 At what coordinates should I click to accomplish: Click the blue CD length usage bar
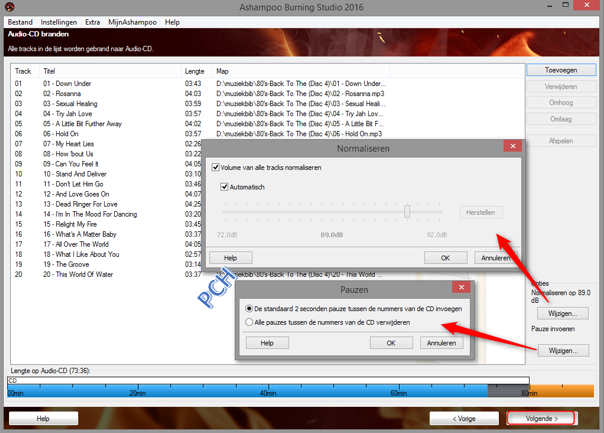(x=248, y=391)
